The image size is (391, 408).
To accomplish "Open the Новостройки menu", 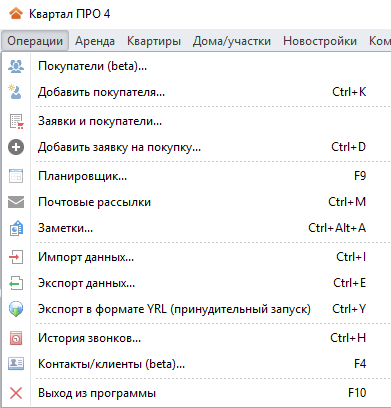I will [x=320, y=41].
